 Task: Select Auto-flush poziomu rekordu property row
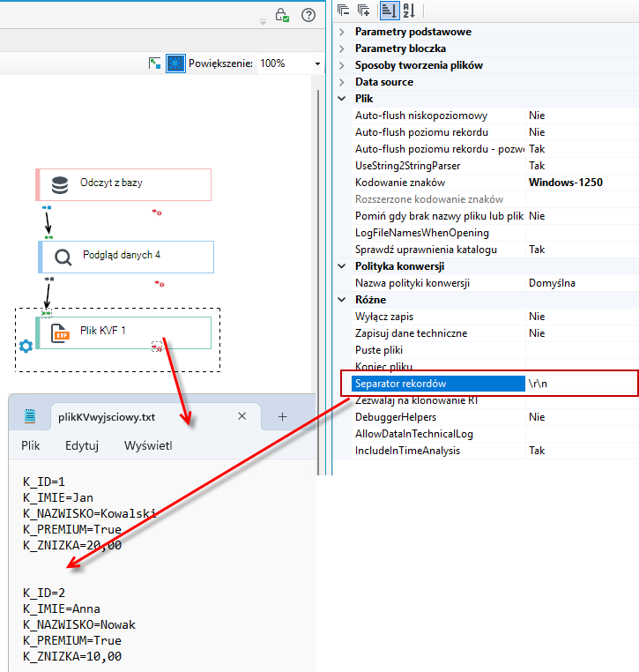click(x=438, y=132)
